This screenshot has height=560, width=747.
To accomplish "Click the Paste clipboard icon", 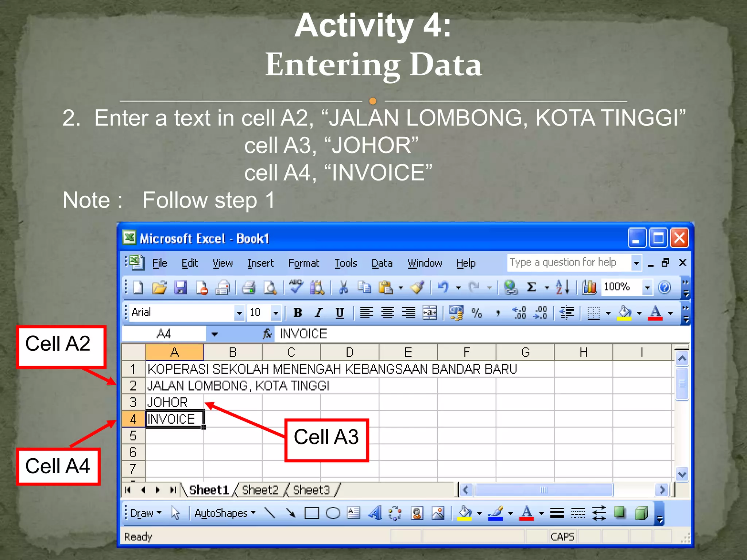I will coord(386,288).
